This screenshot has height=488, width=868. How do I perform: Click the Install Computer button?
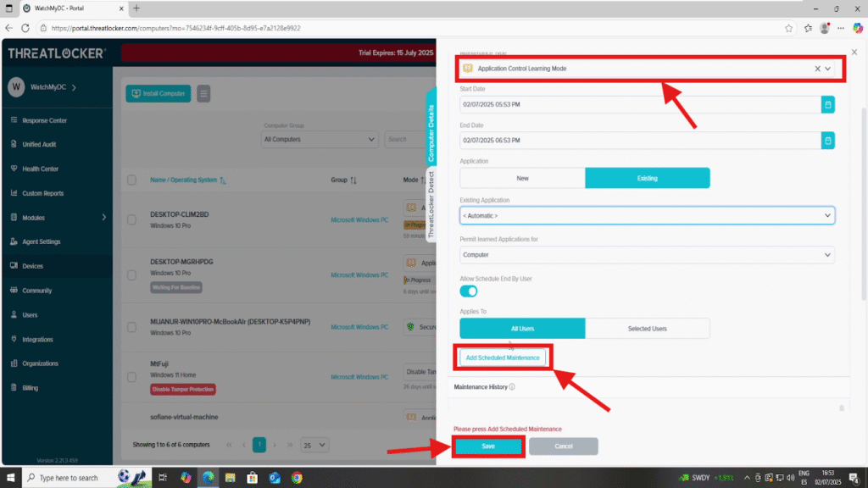coord(159,93)
